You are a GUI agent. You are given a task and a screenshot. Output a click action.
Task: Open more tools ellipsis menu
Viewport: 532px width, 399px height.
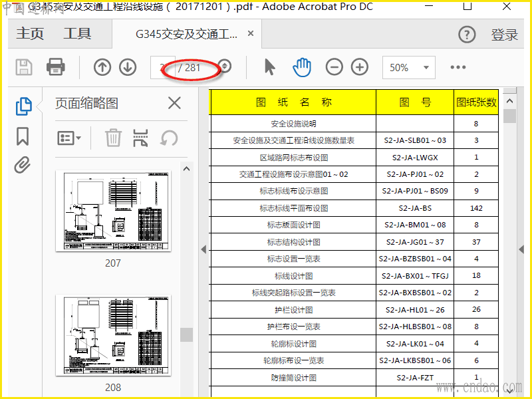point(458,67)
